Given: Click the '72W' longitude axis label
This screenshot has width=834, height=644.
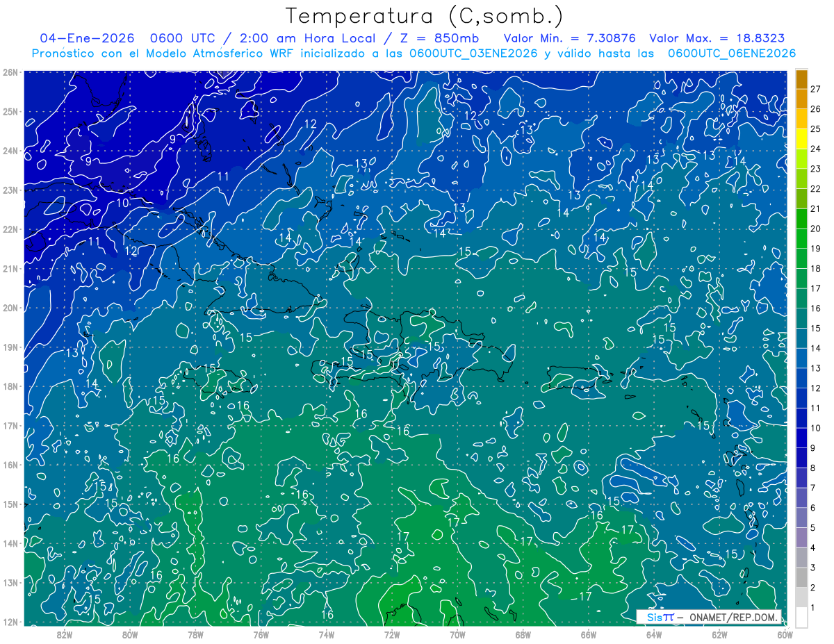Looking at the screenshot, I should click(392, 634).
